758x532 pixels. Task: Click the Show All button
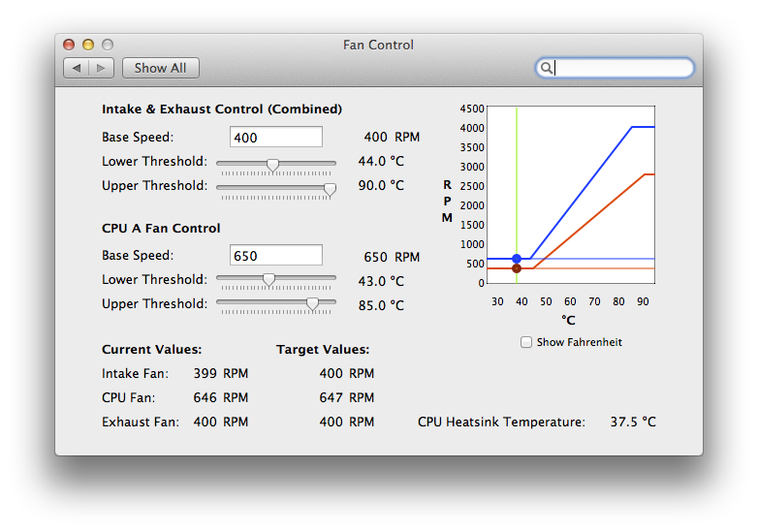click(x=161, y=68)
